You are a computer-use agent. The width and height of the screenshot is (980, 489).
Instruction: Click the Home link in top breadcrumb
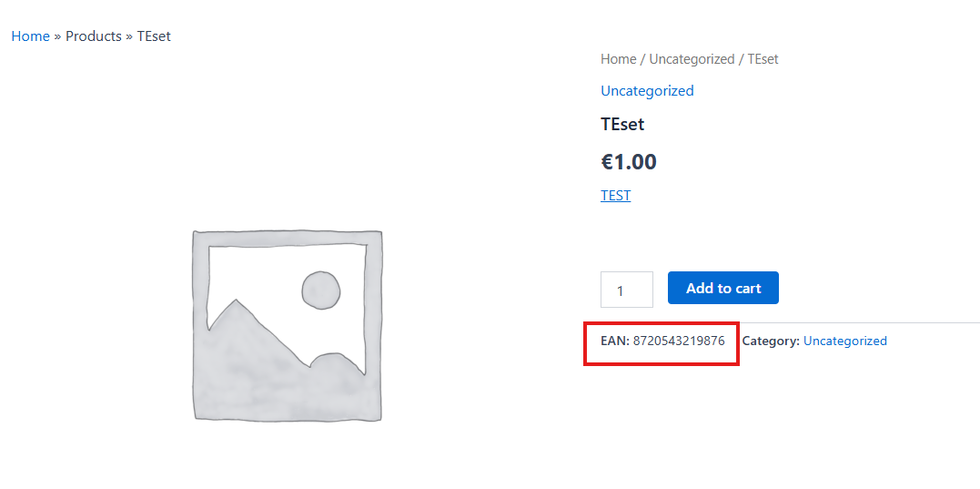point(31,36)
